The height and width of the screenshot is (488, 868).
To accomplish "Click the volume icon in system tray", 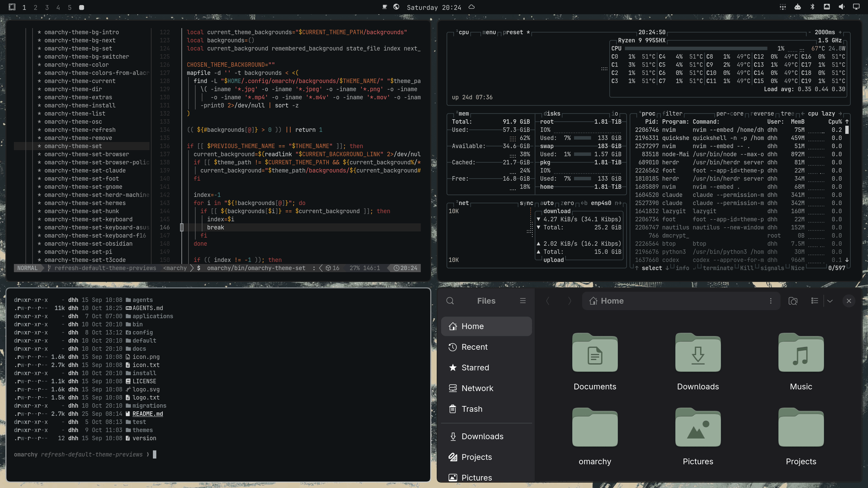I will [x=842, y=7].
